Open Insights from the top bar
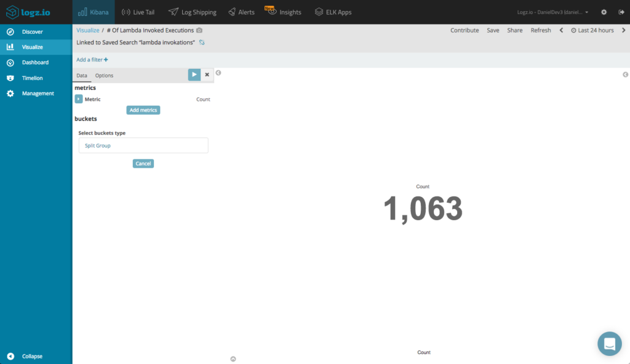630x364 pixels. (x=284, y=12)
